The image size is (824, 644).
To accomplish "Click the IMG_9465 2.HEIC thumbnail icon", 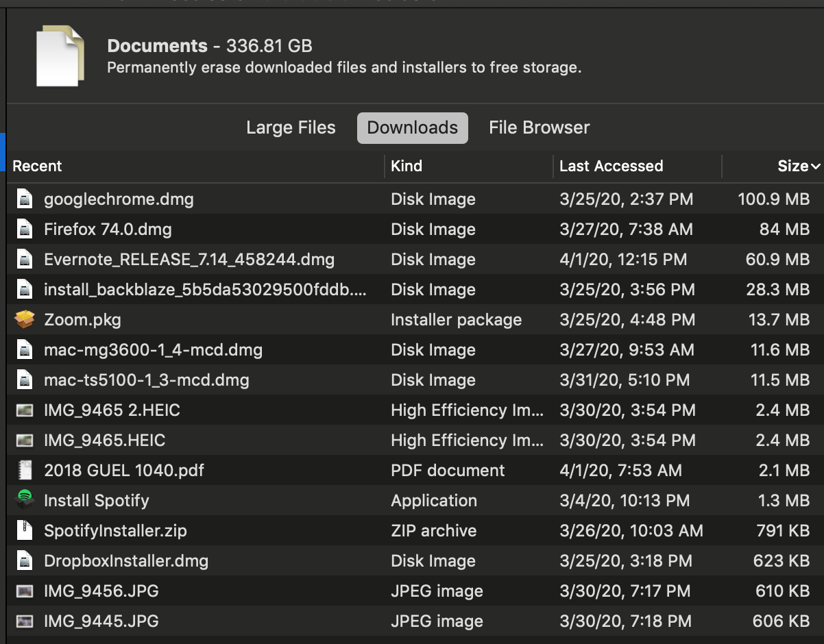I will pos(25,410).
